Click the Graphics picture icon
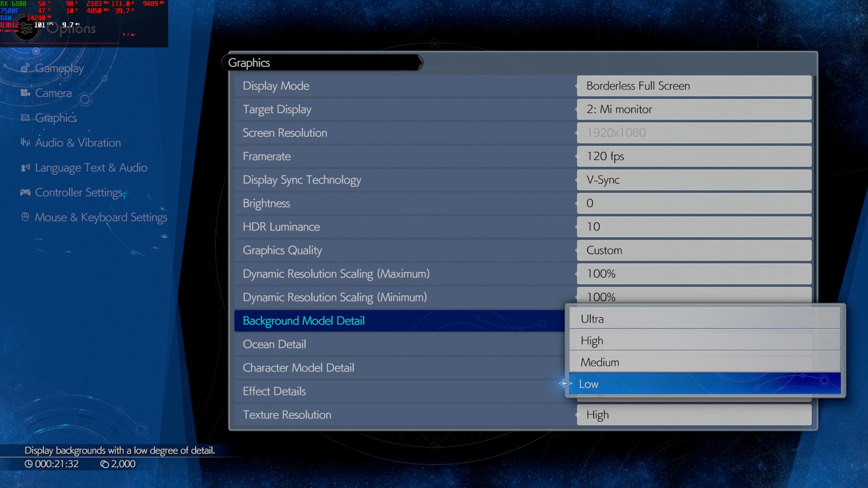 [25, 118]
